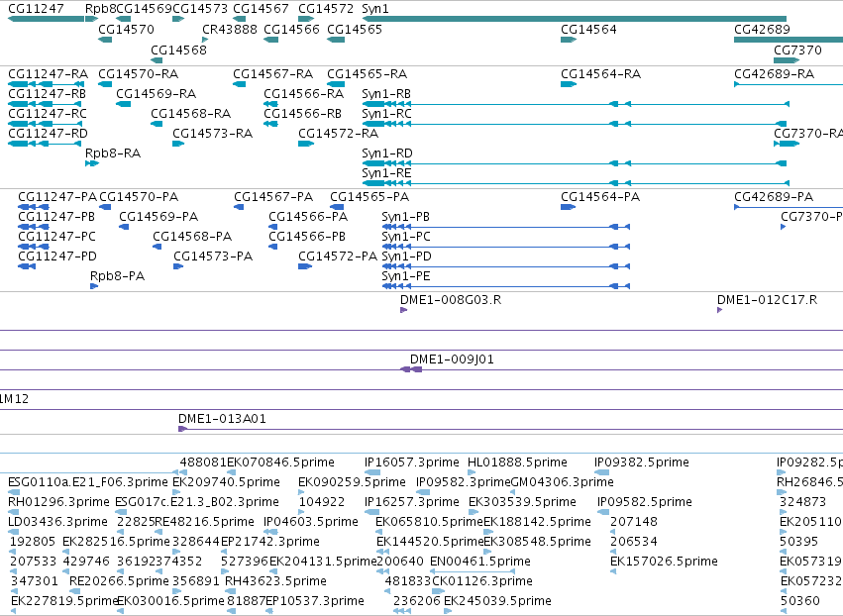This screenshot has height=616, width=843.
Task: Open EST label IP09382.5prime
Action: [x=641, y=462]
